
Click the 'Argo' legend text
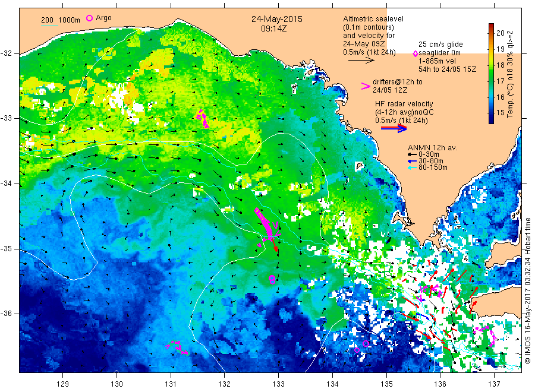click(x=103, y=18)
